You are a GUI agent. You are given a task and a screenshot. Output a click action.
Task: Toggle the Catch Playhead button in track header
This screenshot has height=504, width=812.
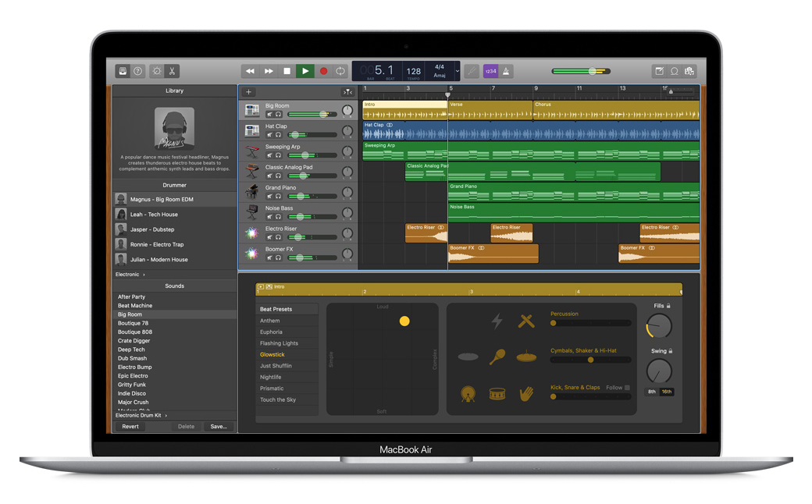(347, 91)
